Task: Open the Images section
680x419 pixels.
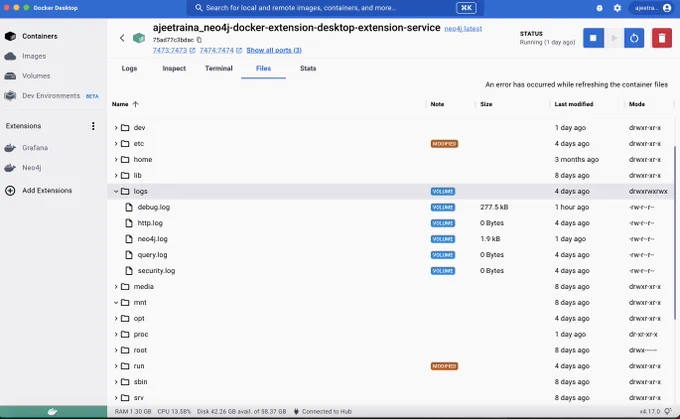Action: 34,56
